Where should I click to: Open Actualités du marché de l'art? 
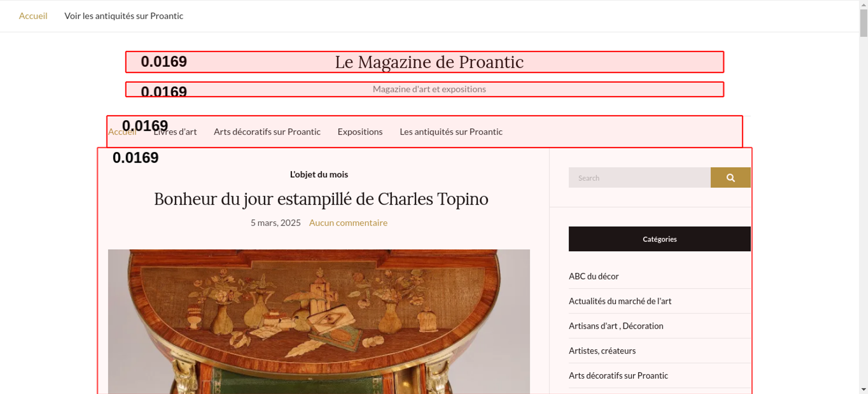click(x=620, y=301)
